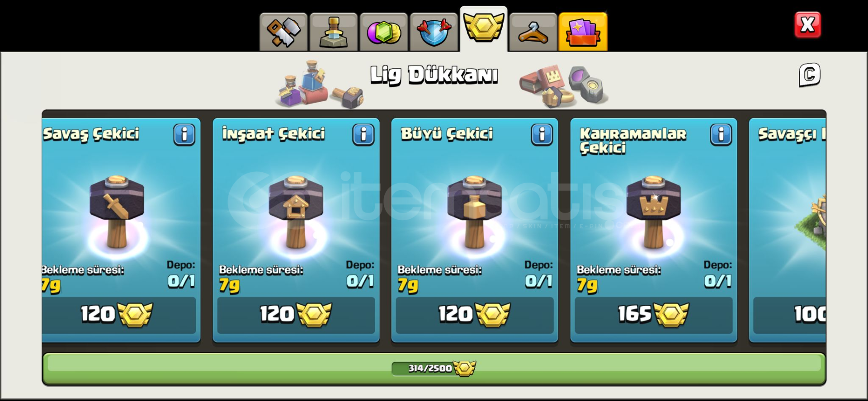The image size is (868, 401).
Task: Open the purple cards offers tab
Action: pyautogui.click(x=583, y=32)
